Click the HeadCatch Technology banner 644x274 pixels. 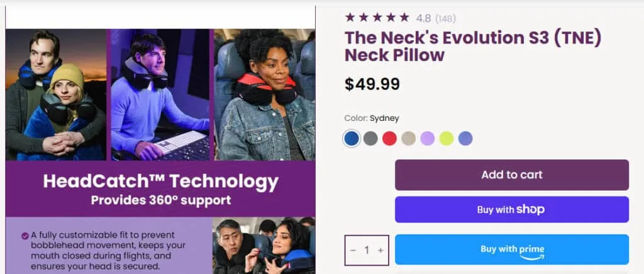click(160, 189)
